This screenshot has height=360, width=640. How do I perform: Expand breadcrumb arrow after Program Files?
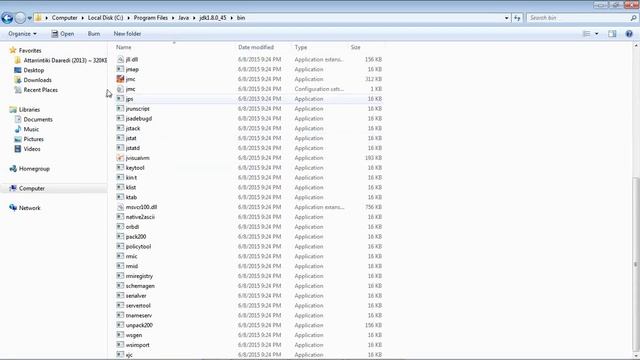(173, 18)
